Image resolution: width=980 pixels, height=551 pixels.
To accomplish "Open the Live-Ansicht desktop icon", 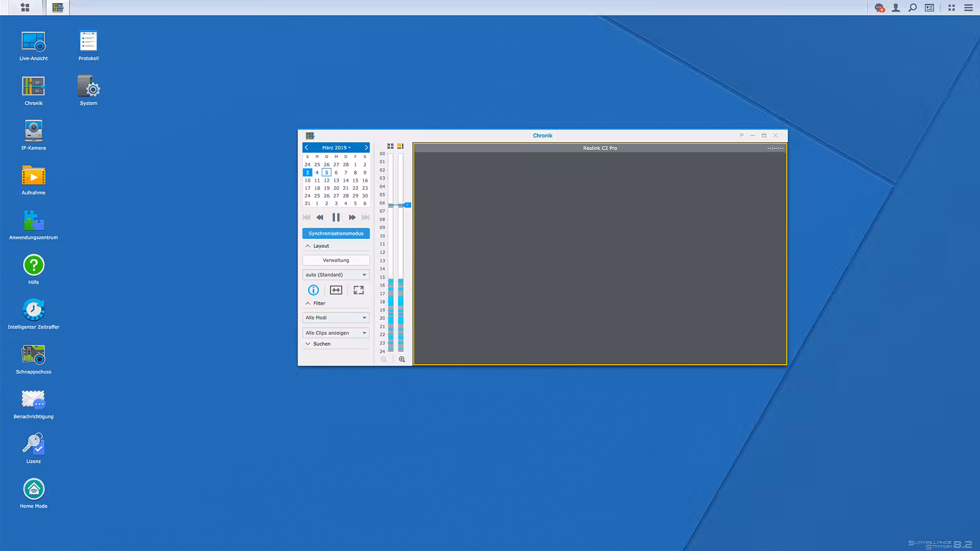I will 34,42.
